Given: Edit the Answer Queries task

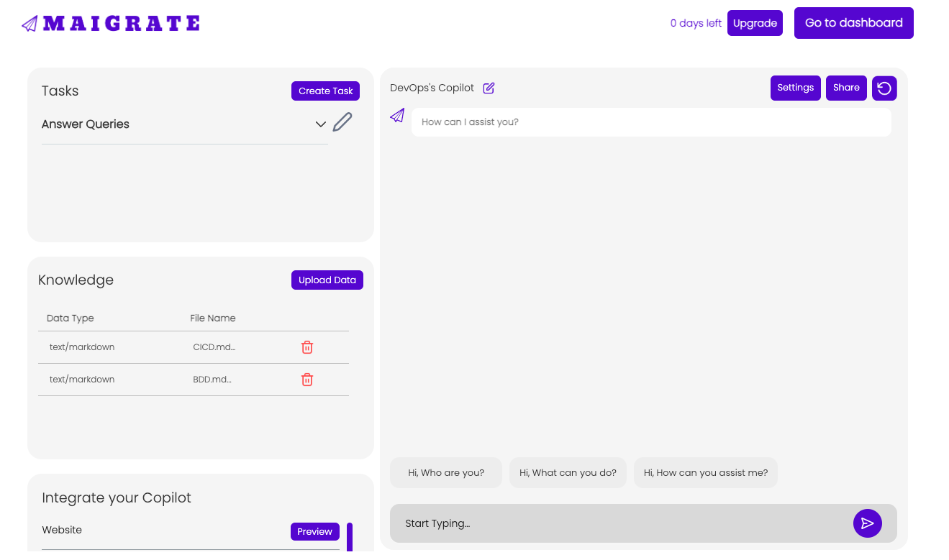Looking at the screenshot, I should 342,122.
